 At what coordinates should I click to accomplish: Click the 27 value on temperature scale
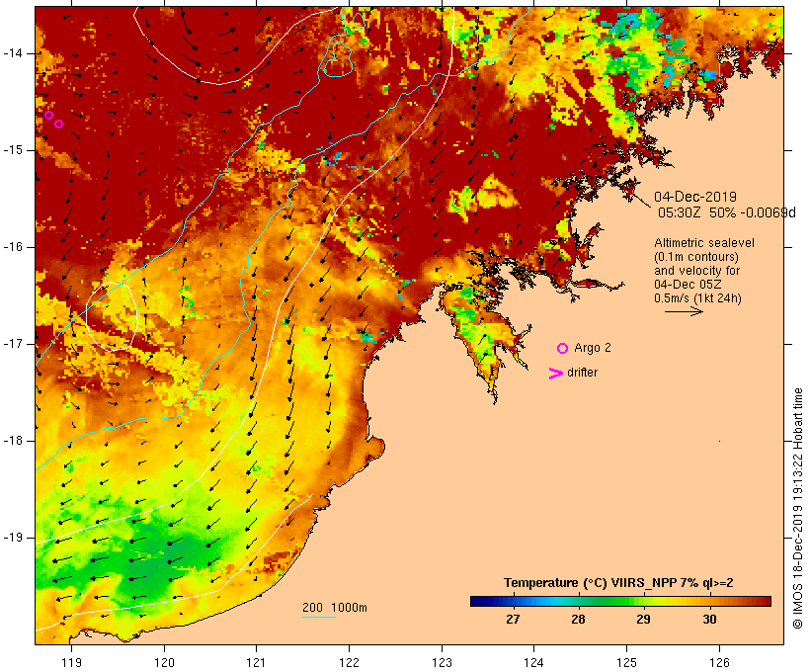click(513, 620)
